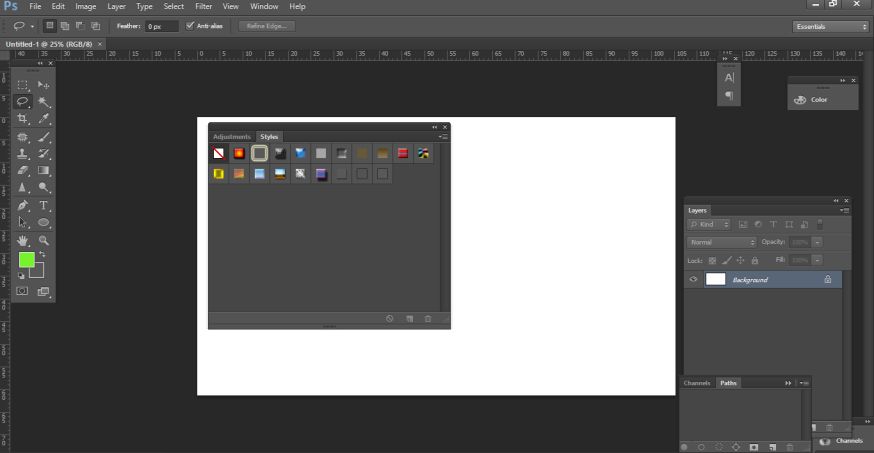Viewport: 874px width, 453px height.
Task: Select the Eraser tool
Action: click(x=22, y=171)
